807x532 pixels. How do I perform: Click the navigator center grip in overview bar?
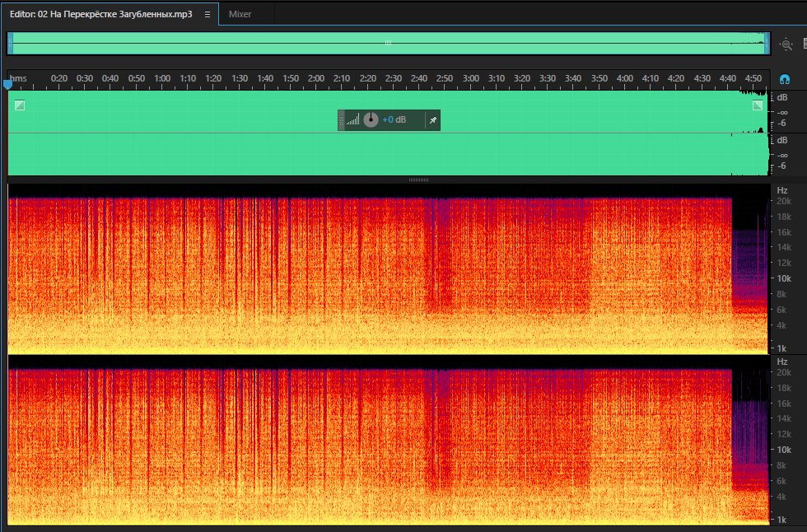pos(389,43)
